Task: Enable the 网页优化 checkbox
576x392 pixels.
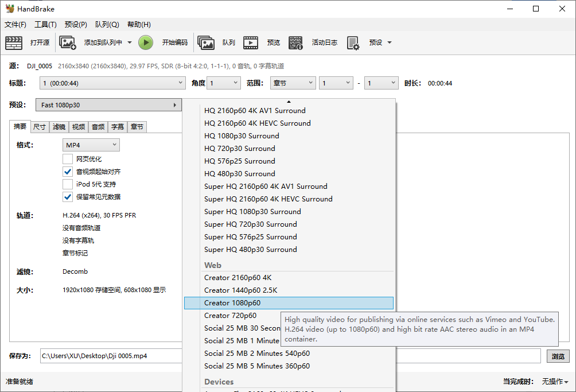Action: 68,159
